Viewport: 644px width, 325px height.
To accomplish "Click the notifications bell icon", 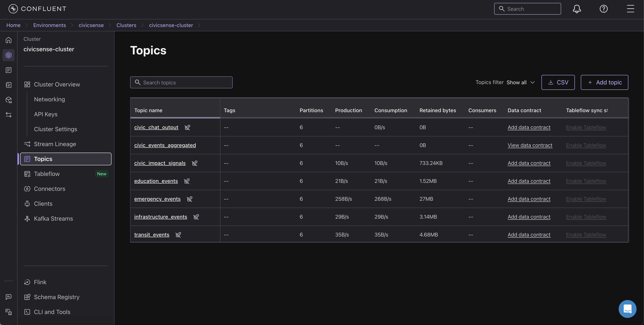I will 577,9.
